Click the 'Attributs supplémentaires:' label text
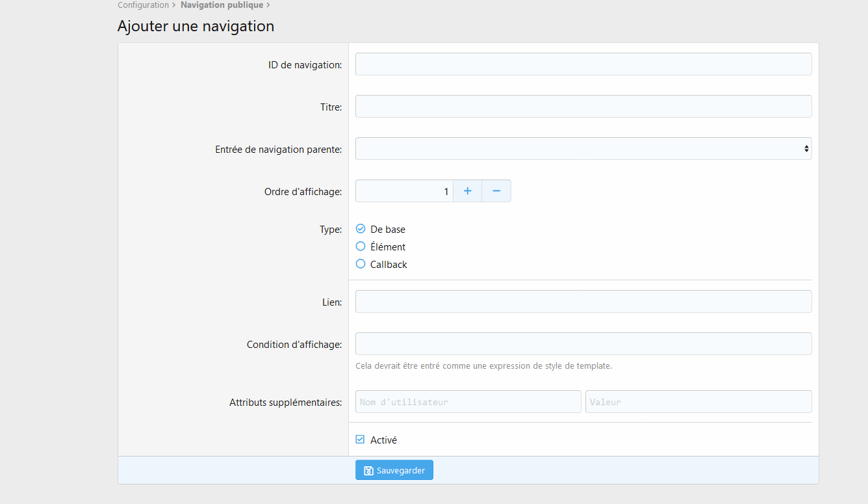 285,403
